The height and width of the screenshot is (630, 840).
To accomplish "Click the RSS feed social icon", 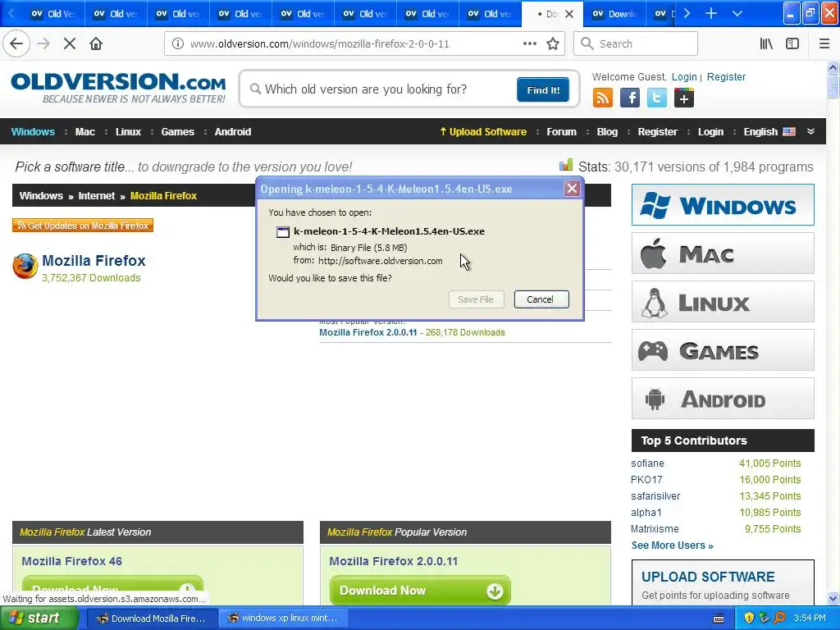I will point(603,98).
